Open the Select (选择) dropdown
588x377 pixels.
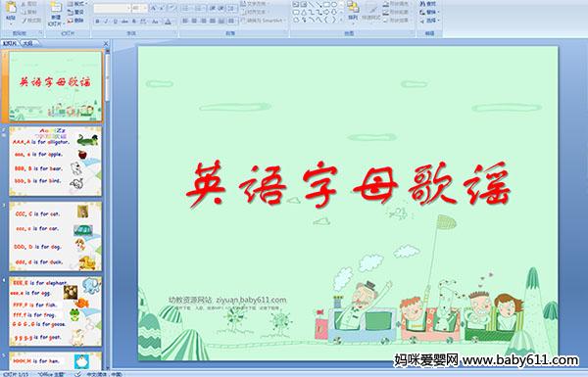point(430,21)
